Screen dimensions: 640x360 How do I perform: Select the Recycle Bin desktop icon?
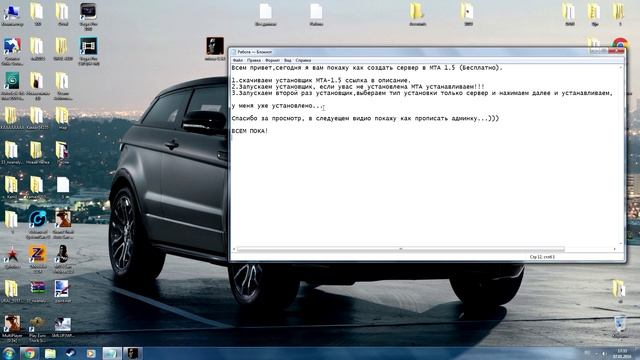pos(620,326)
